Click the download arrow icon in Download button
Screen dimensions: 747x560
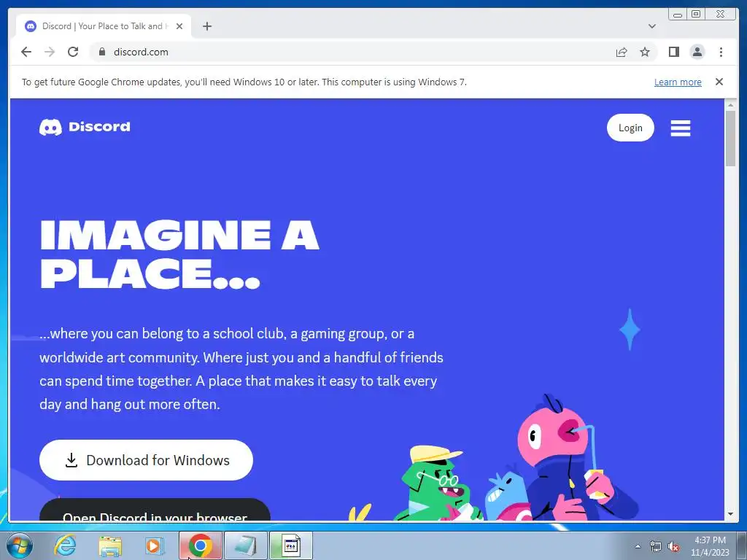tap(71, 460)
